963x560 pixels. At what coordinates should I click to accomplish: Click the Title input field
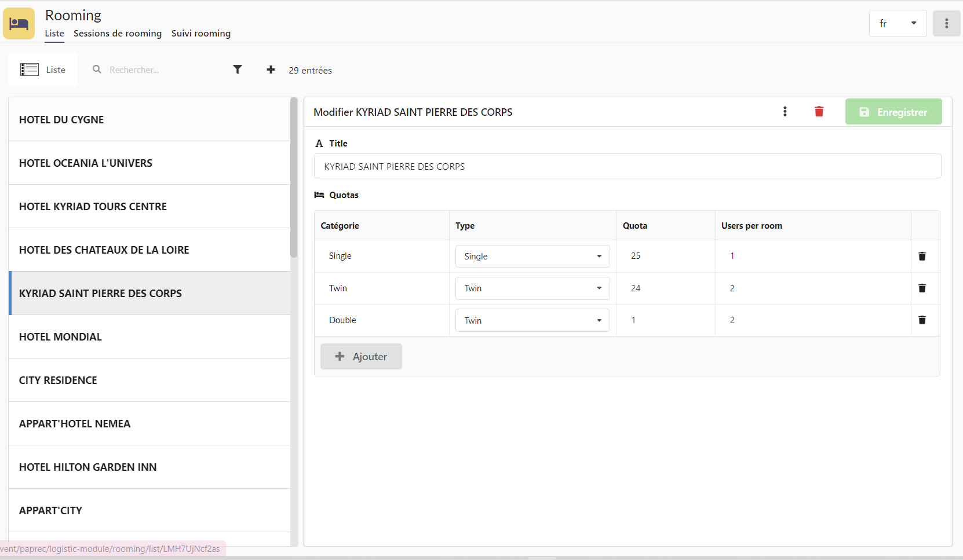(x=627, y=167)
